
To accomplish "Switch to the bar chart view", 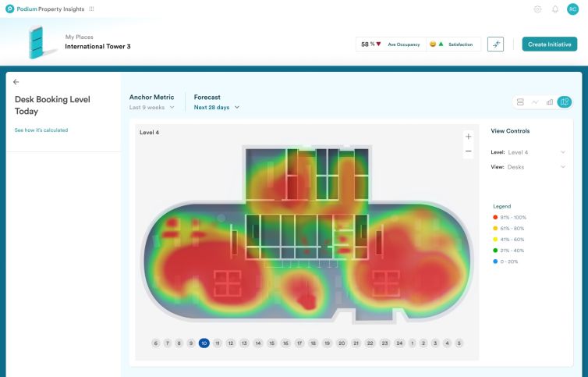I will pyautogui.click(x=550, y=102).
